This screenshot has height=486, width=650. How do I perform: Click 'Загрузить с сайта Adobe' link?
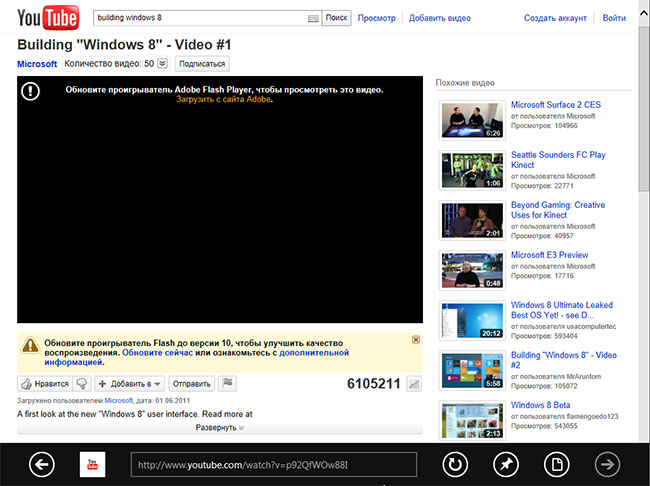point(223,99)
